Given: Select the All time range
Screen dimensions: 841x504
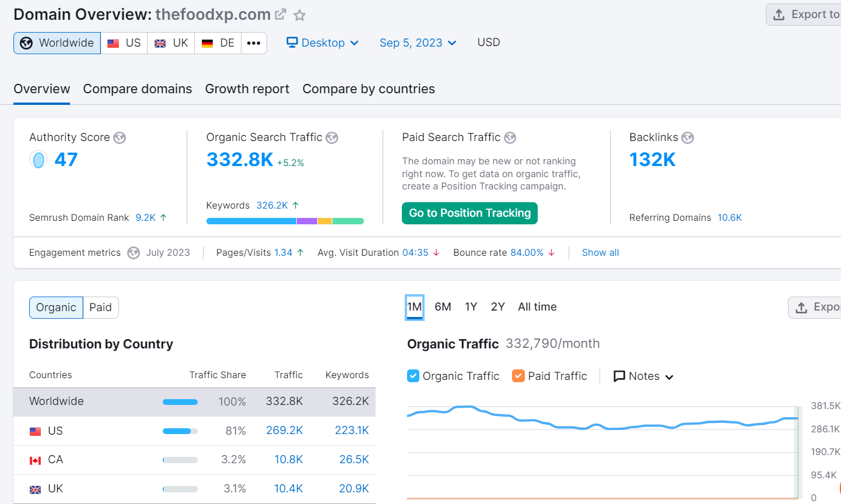Looking at the screenshot, I should (537, 307).
